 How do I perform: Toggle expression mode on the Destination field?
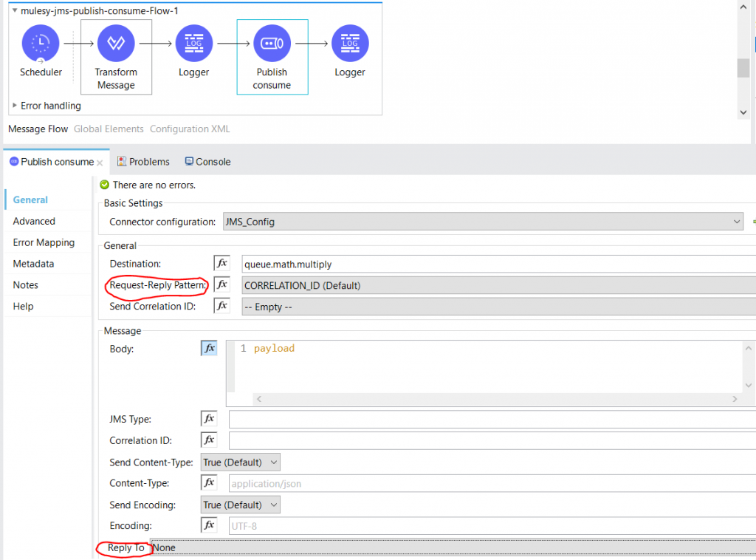point(221,264)
